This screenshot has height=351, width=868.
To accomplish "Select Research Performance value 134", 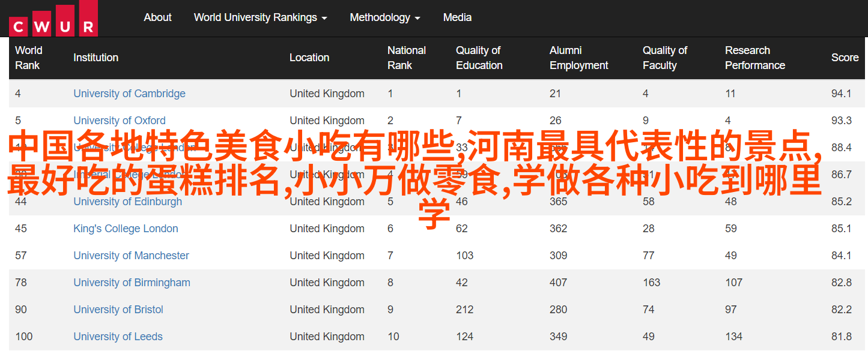I will 734,337.
